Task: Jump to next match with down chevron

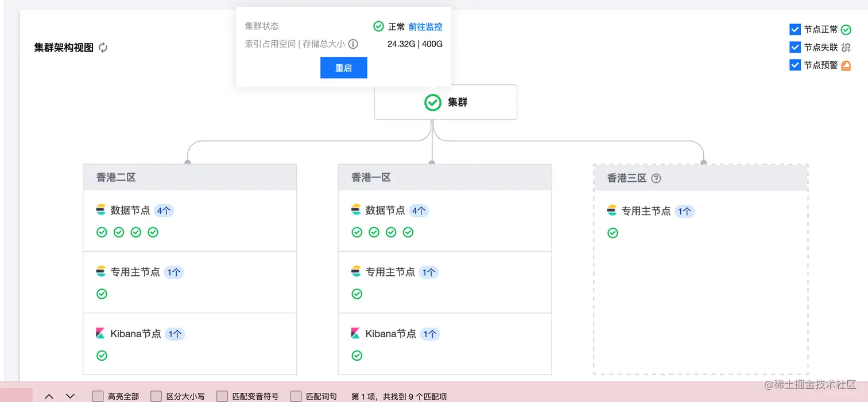Action: coord(70,396)
